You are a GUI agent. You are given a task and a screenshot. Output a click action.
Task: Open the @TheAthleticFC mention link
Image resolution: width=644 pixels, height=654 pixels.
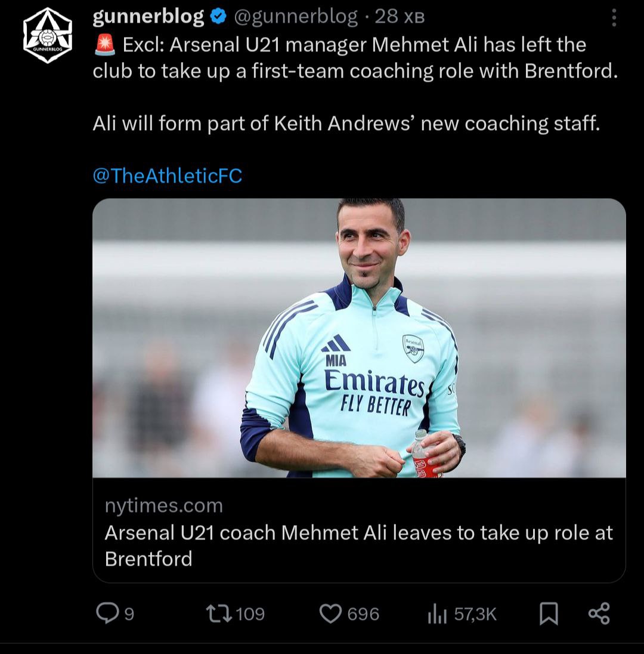(x=168, y=175)
